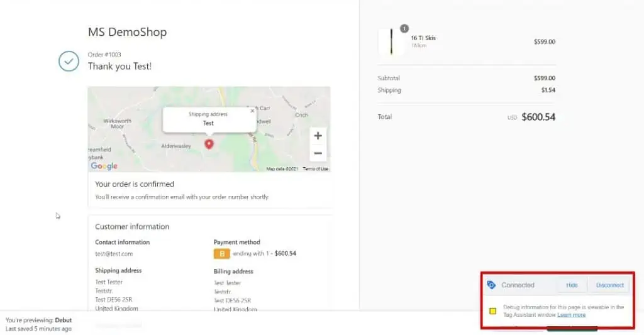Disconnect the Tag Assistant debug session

coord(609,285)
